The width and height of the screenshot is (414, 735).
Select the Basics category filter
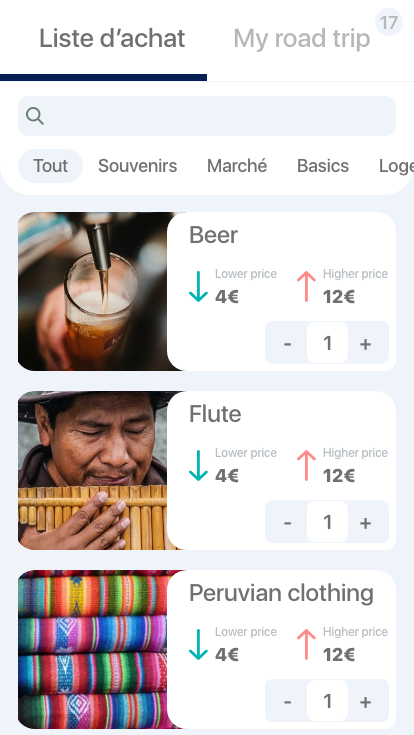[323, 166]
